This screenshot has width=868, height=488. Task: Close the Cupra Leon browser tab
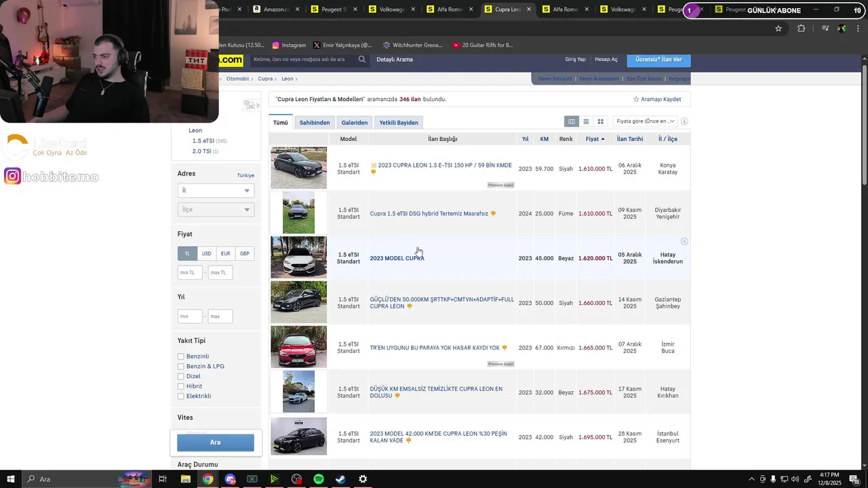click(529, 9)
